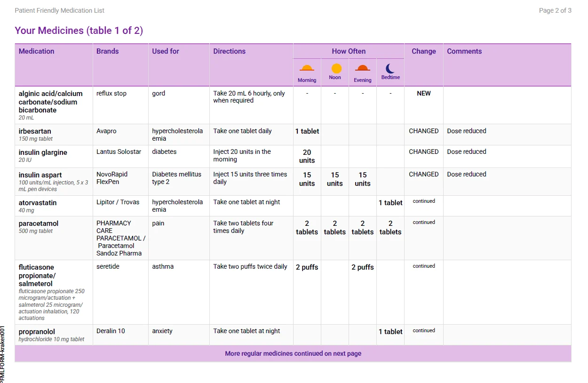Click insulin aspart's 15 units evening dose

[x=363, y=179]
